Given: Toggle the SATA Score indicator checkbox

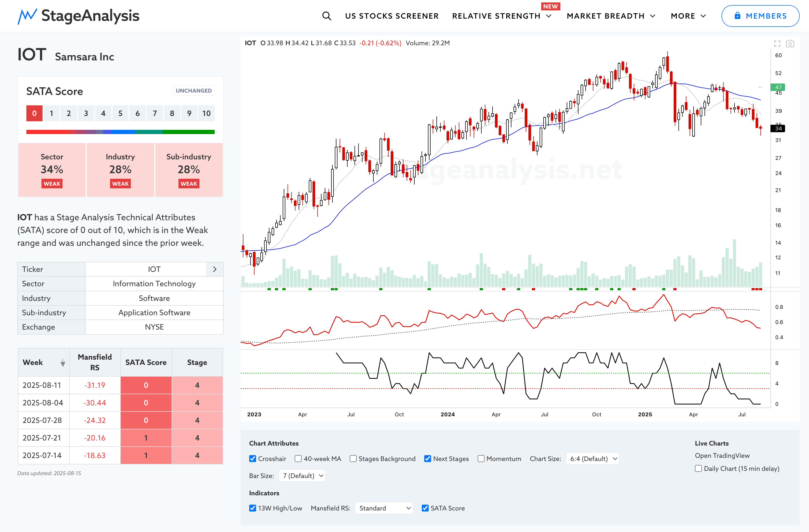Looking at the screenshot, I should click(425, 508).
